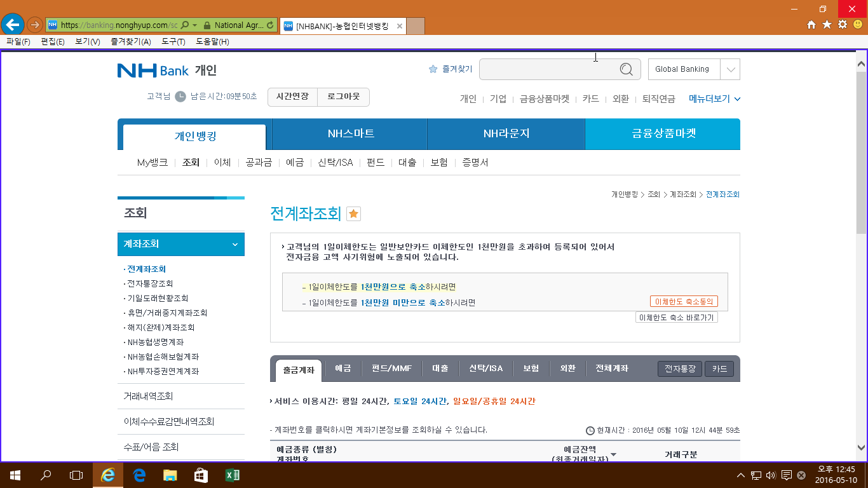Viewport: 868px width, 488px height.
Task: Click the 카드 button in the tab bar
Action: (x=719, y=369)
